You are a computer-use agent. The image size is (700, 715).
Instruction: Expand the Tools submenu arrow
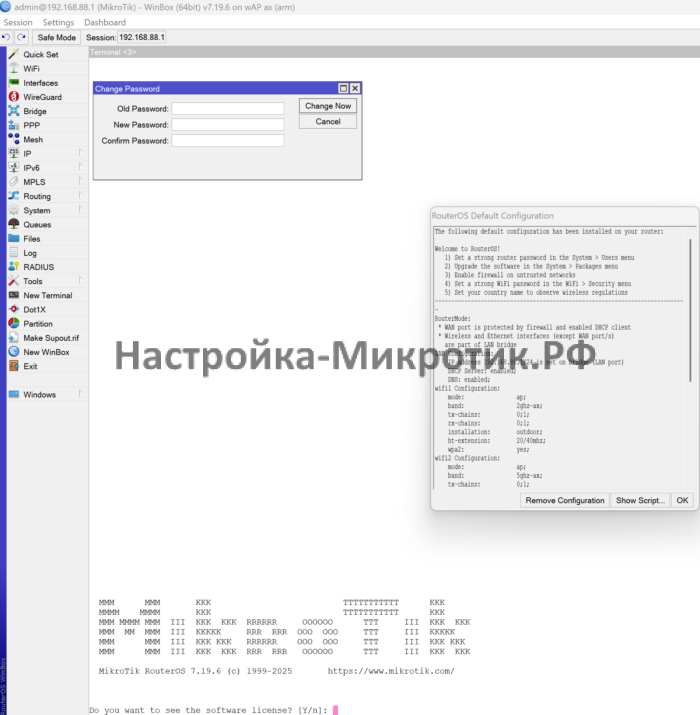coord(81,280)
